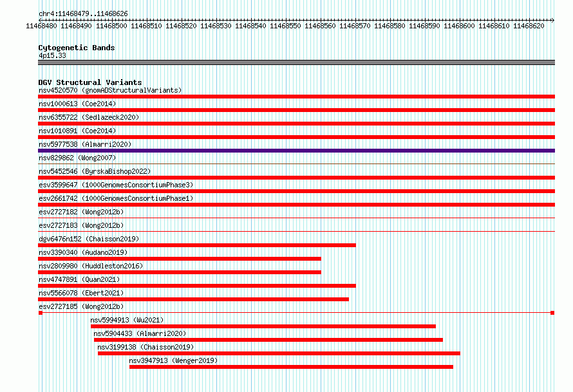Click ruler position 11468590
Viewport: 573px width, 392px height.
pos(424,26)
